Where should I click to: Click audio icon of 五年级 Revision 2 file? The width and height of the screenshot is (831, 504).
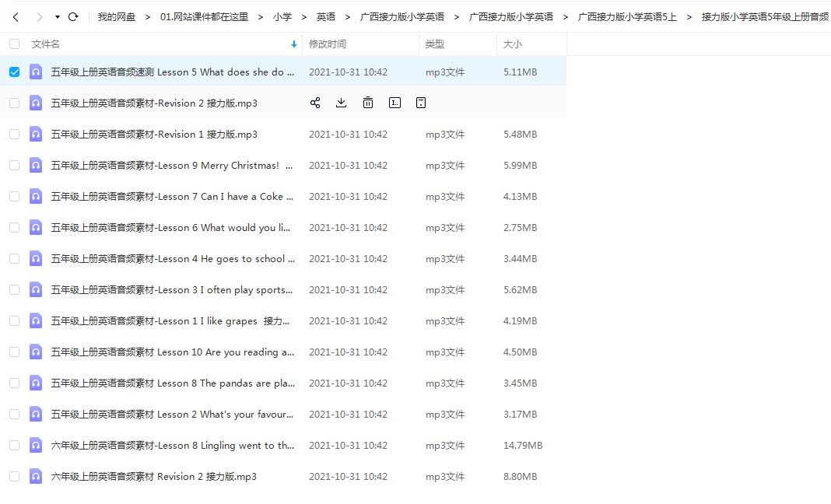(x=36, y=103)
